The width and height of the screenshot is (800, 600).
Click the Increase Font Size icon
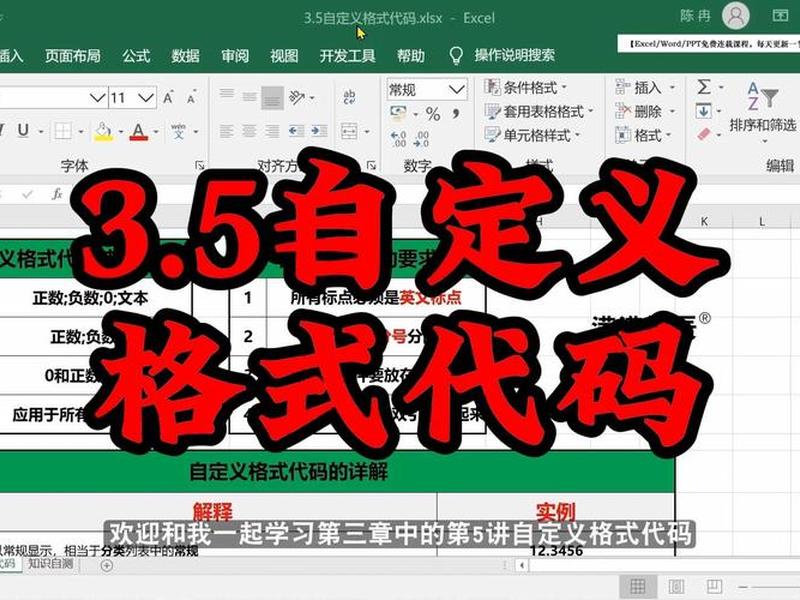tap(168, 97)
